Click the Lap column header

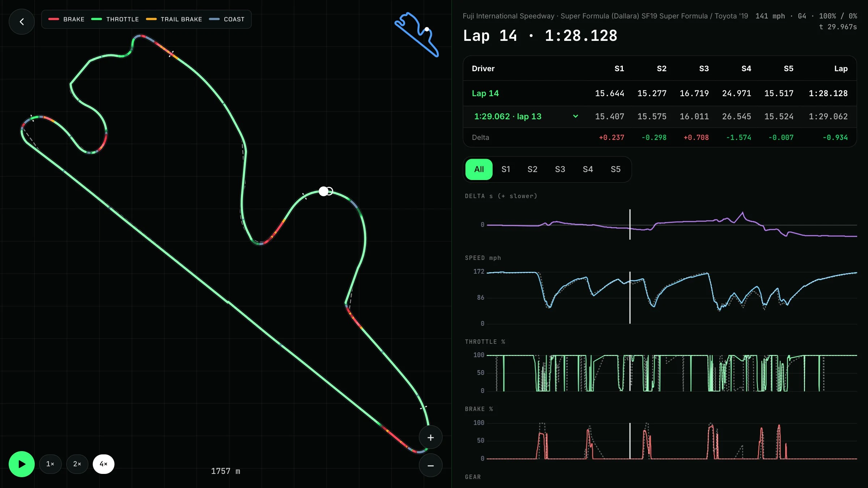841,69
